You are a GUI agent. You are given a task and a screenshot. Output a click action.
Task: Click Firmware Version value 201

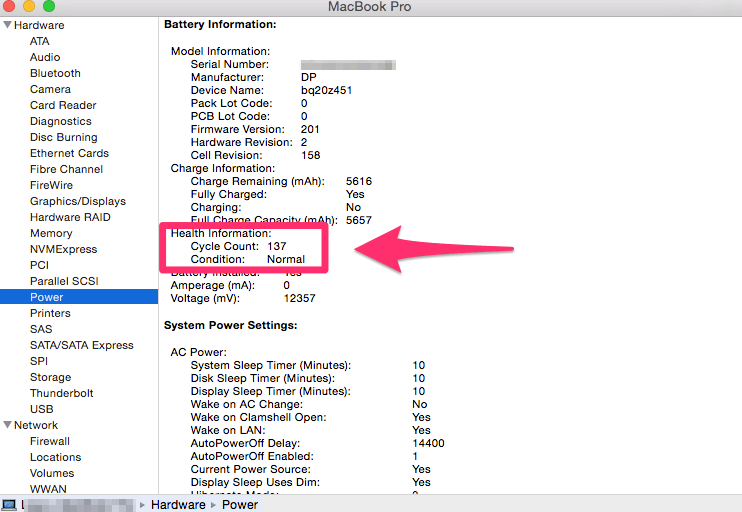(x=310, y=129)
